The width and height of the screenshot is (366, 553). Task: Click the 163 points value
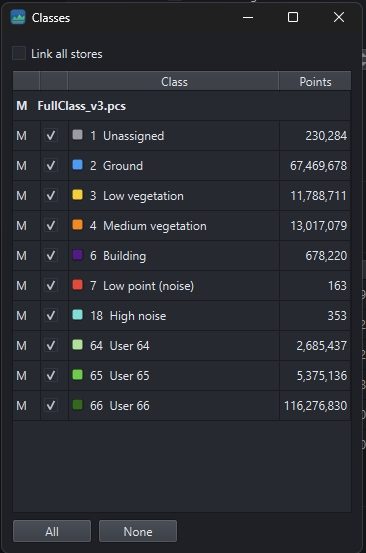click(x=337, y=286)
